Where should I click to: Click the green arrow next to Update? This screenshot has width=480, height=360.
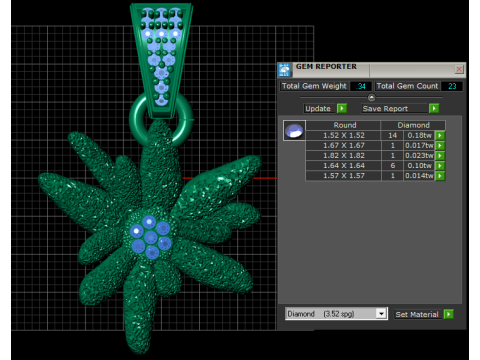pos(342,108)
